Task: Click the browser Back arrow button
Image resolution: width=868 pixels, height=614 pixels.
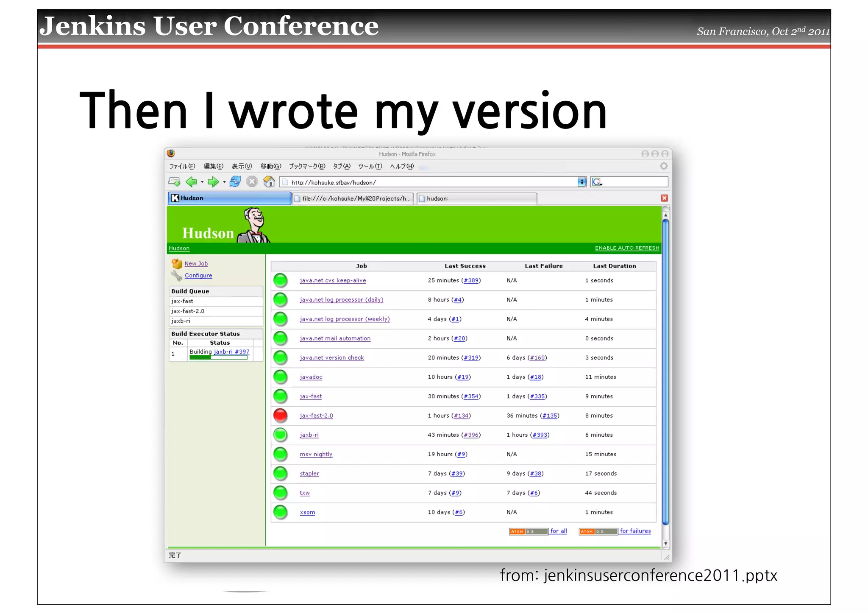Action: tap(191, 182)
